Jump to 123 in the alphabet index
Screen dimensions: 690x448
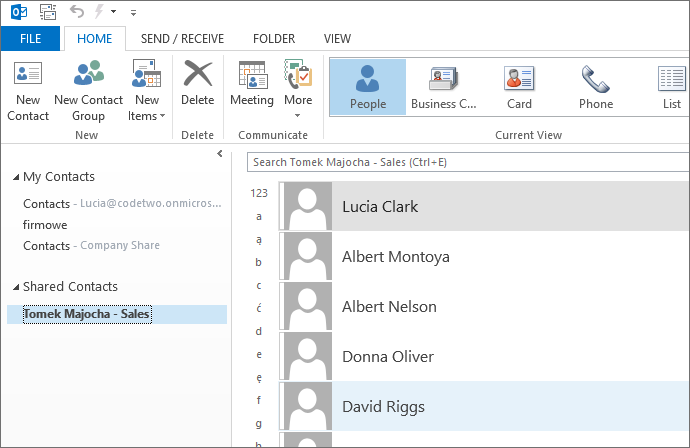(x=259, y=193)
